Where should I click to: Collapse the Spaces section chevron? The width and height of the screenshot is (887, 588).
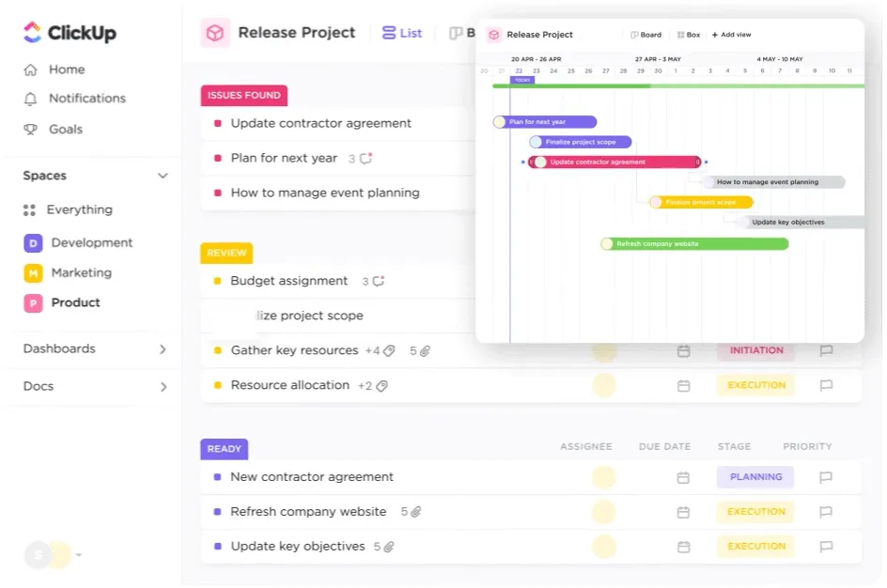point(163,176)
